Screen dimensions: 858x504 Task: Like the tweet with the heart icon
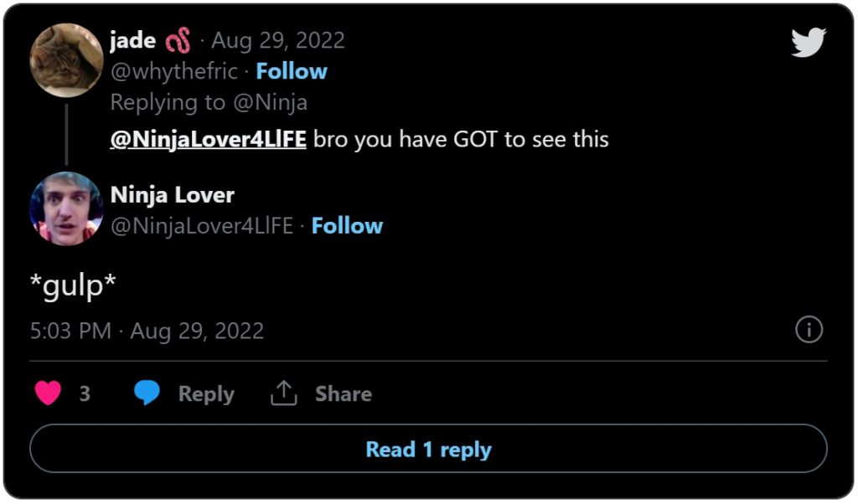pos(48,393)
